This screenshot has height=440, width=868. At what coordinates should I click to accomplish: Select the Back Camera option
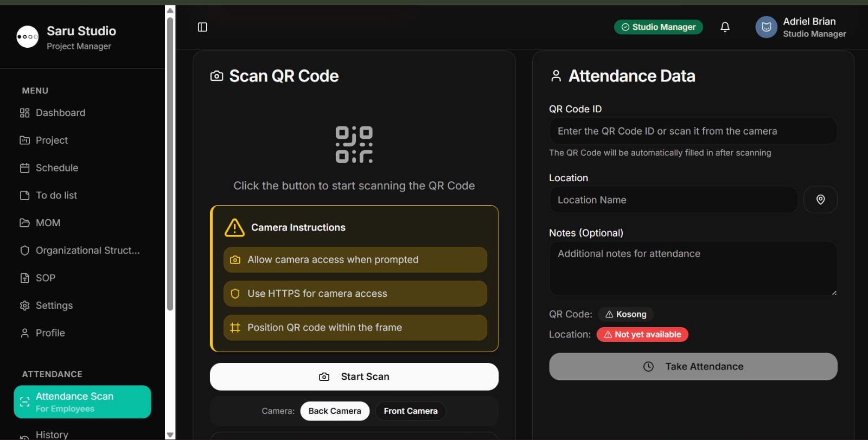[335, 411]
